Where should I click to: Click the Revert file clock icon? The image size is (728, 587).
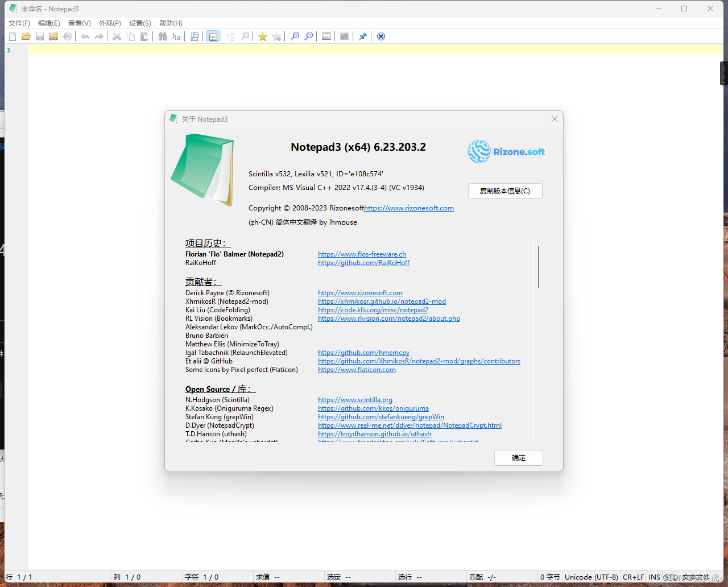[67, 36]
